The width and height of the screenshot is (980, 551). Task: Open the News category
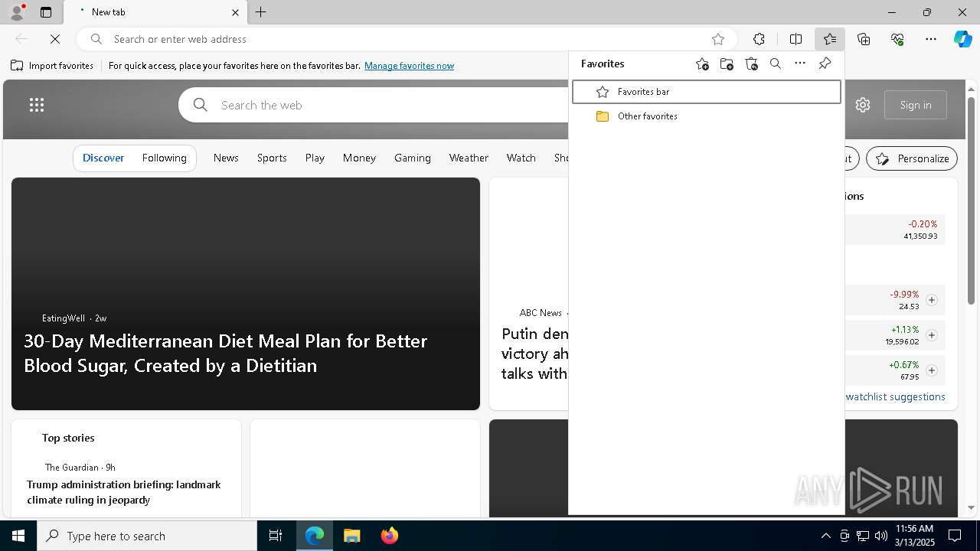click(226, 158)
